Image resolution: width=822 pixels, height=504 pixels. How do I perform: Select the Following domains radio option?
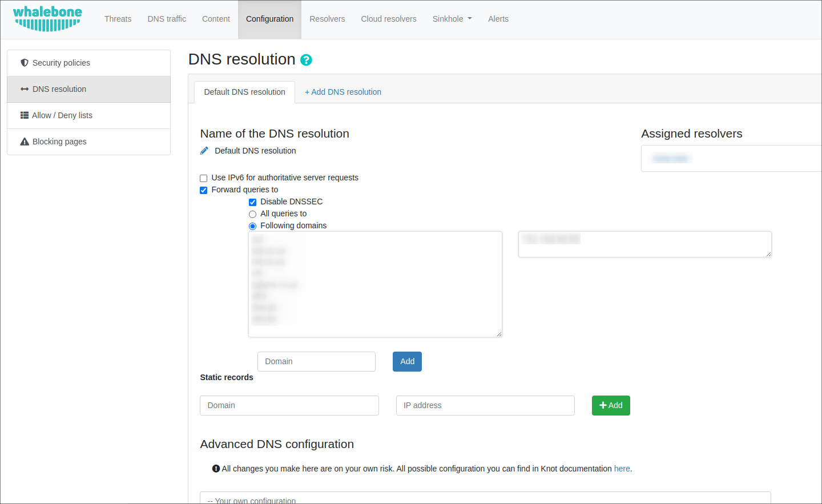pyautogui.click(x=252, y=226)
